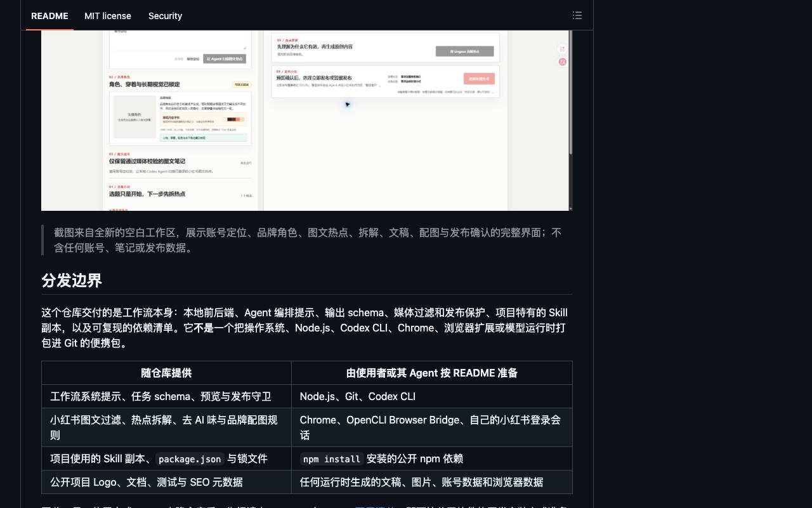This screenshot has width=812, height=508.
Task: Click the 由使用者或其 Agent 按 README 准备 header
Action: click(432, 373)
